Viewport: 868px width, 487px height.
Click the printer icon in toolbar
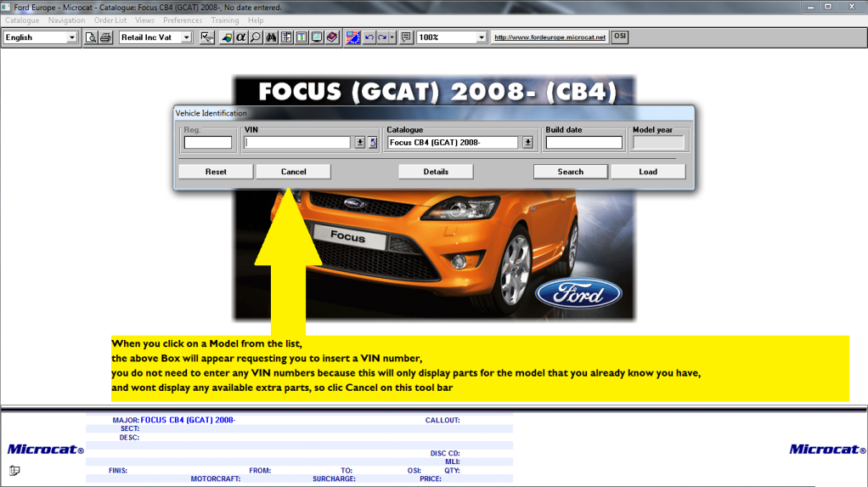(x=105, y=37)
